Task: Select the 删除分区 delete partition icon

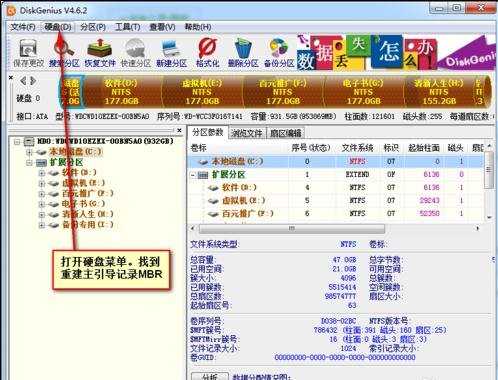Action: pos(243,53)
